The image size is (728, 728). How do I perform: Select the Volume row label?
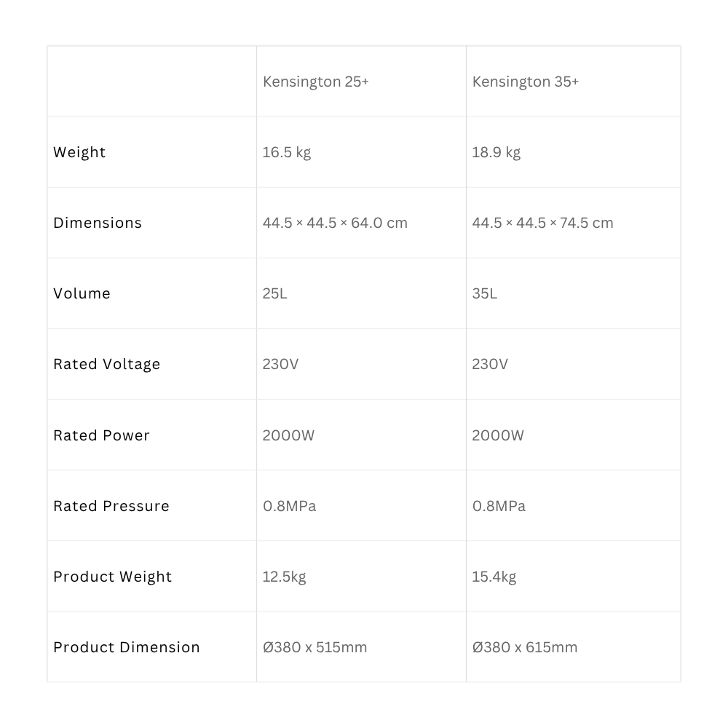pyautogui.click(x=82, y=293)
